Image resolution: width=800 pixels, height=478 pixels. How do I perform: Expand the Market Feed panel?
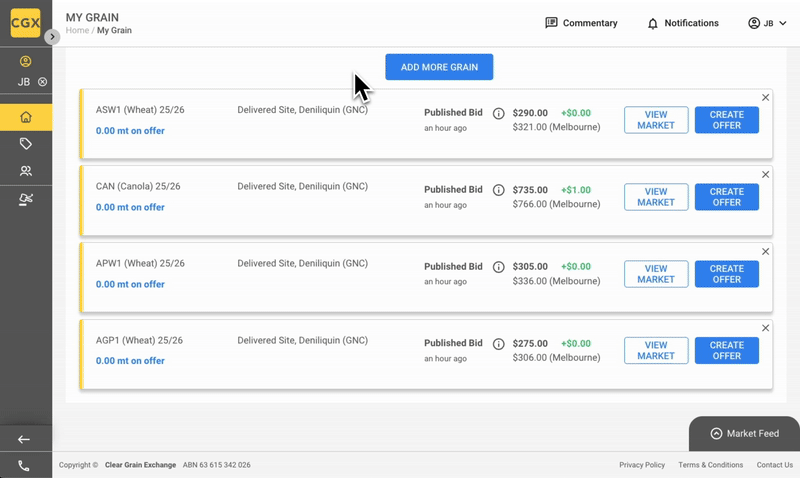744,433
